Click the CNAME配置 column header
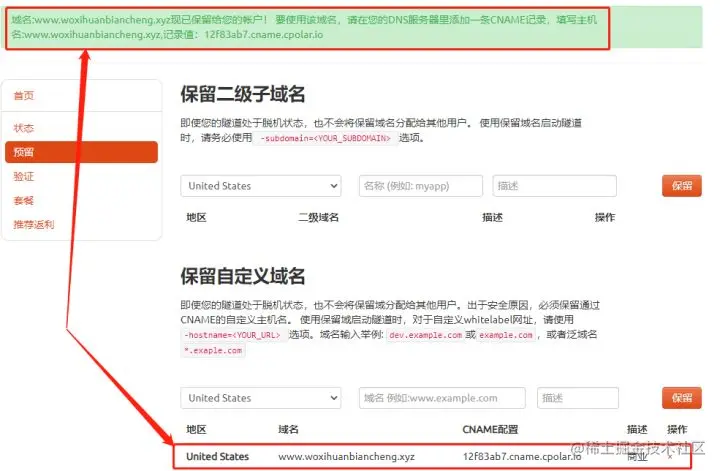Viewport: 720px width, 471px height. pos(490,430)
